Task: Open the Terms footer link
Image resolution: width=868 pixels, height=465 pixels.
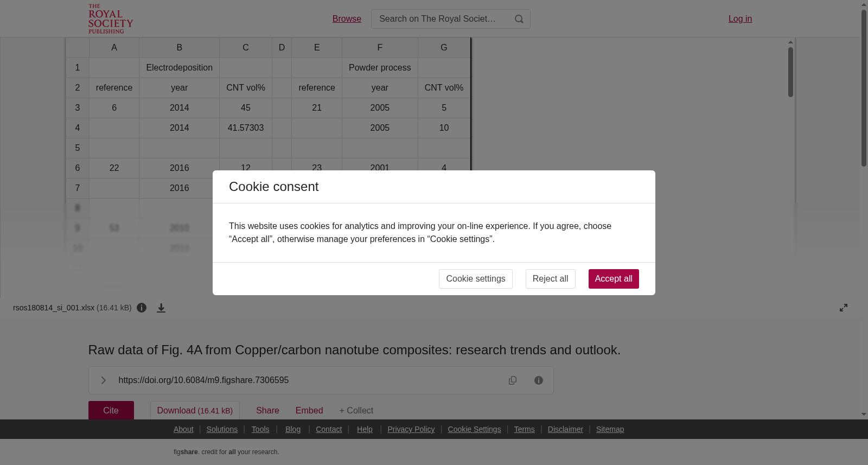Action: [x=524, y=429]
